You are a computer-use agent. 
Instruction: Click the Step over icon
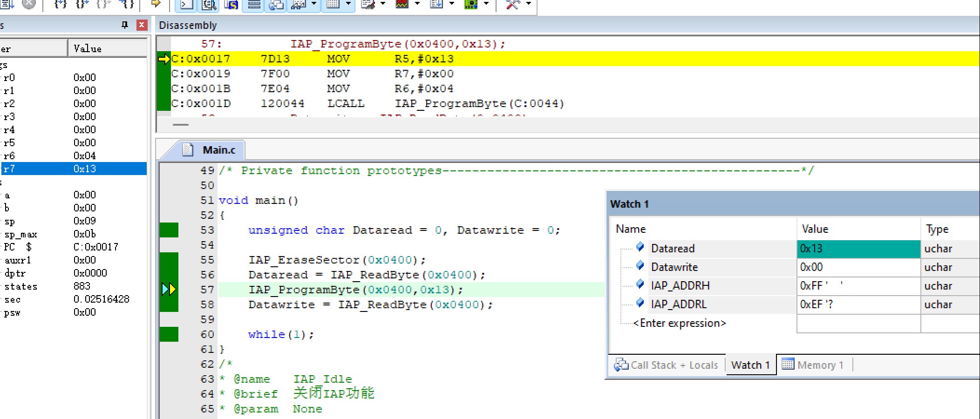tap(82, 4)
